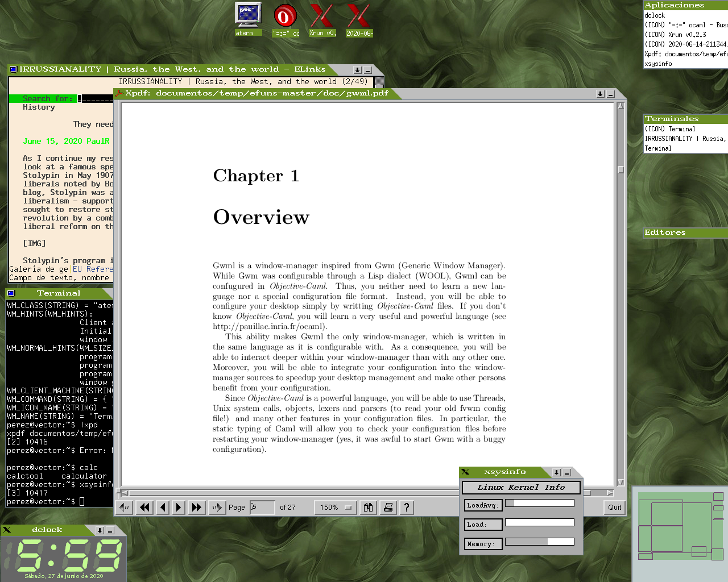Click the Search for field in ELinks
Screen dimensions: 728x582
(x=96, y=99)
